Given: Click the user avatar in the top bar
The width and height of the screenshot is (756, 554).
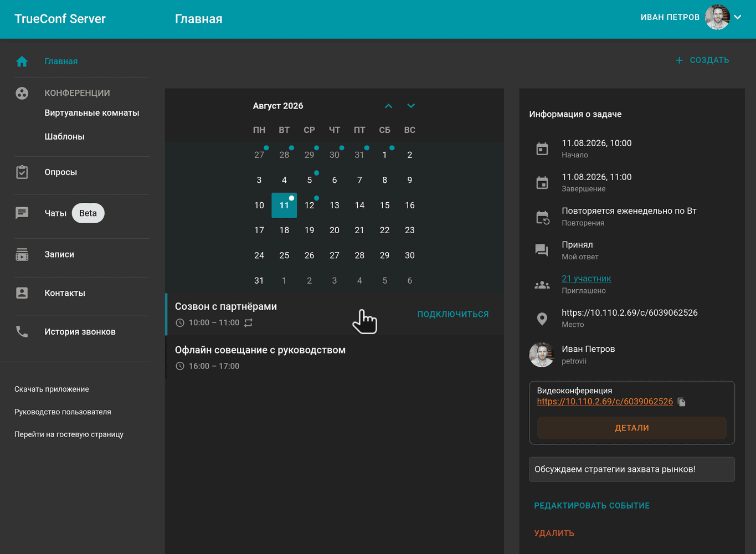Looking at the screenshot, I should [x=717, y=17].
